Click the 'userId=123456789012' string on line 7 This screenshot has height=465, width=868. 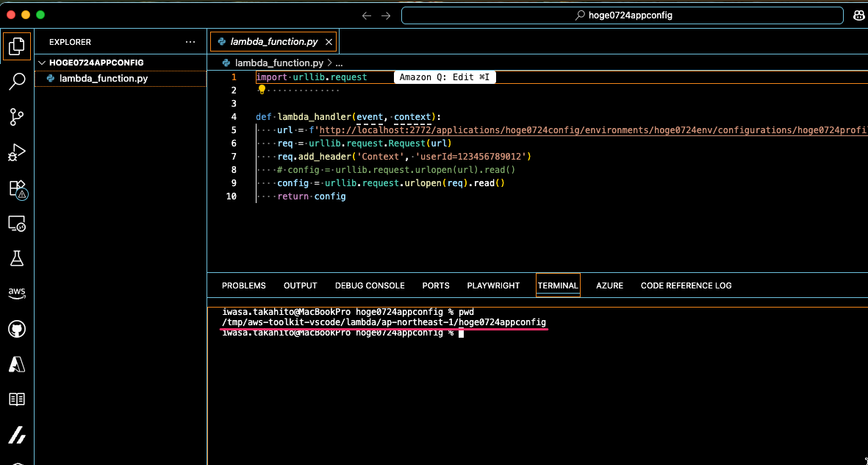tap(470, 157)
